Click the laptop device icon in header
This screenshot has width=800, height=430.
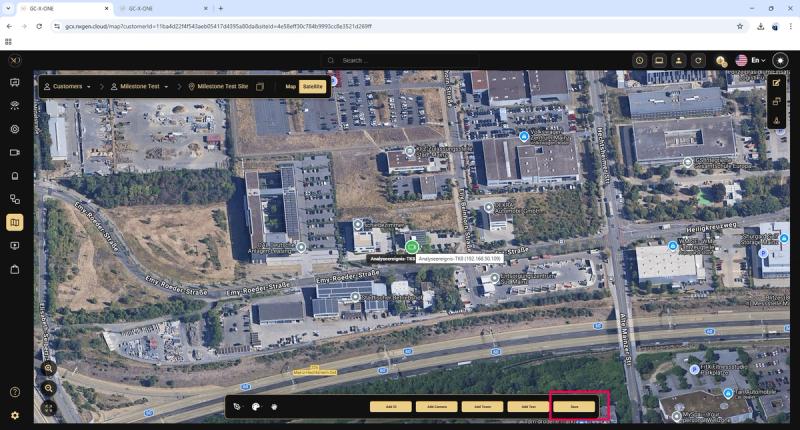click(x=659, y=60)
